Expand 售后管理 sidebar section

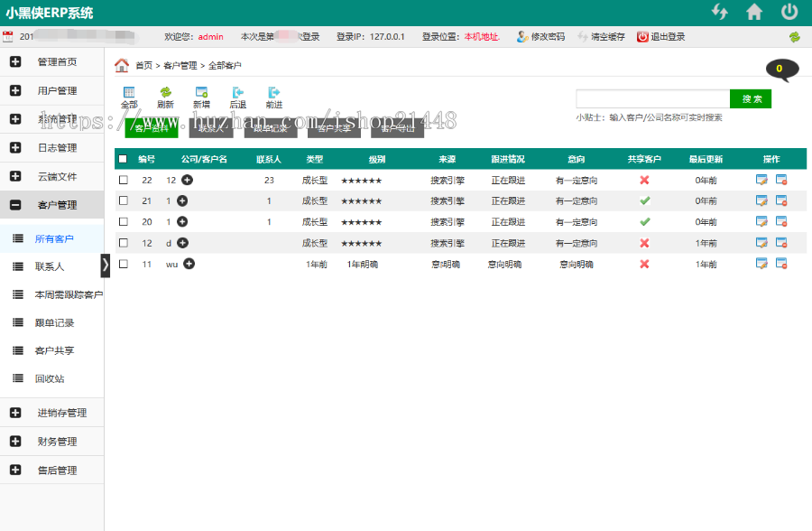[51, 470]
